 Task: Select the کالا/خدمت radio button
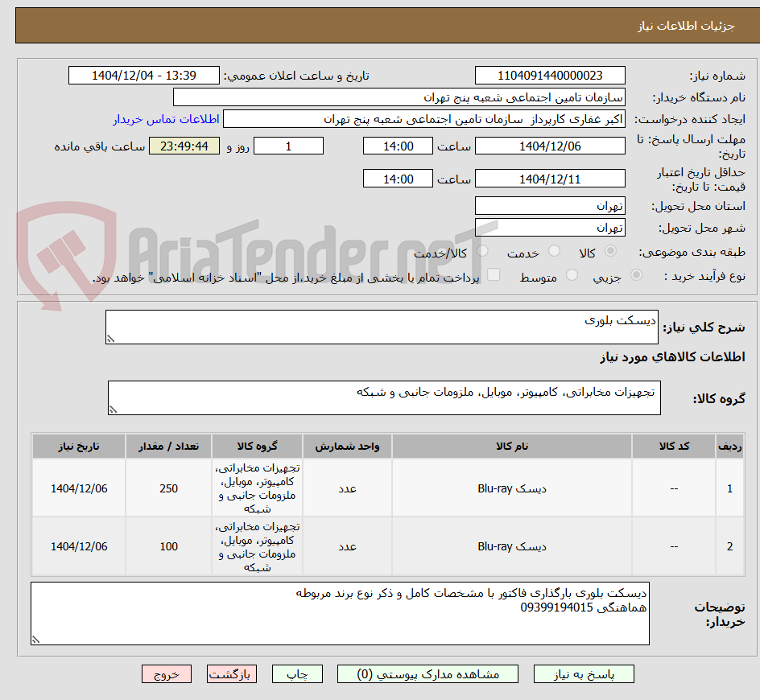pos(483,251)
